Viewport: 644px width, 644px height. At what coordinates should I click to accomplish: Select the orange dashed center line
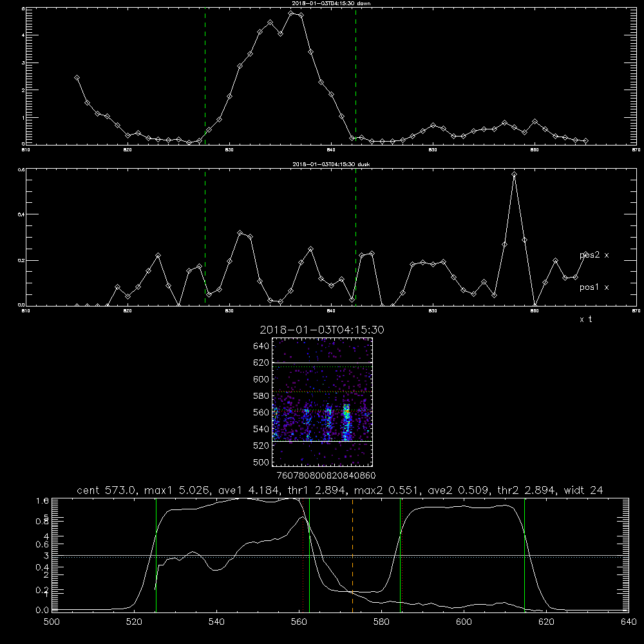[x=352, y=555]
